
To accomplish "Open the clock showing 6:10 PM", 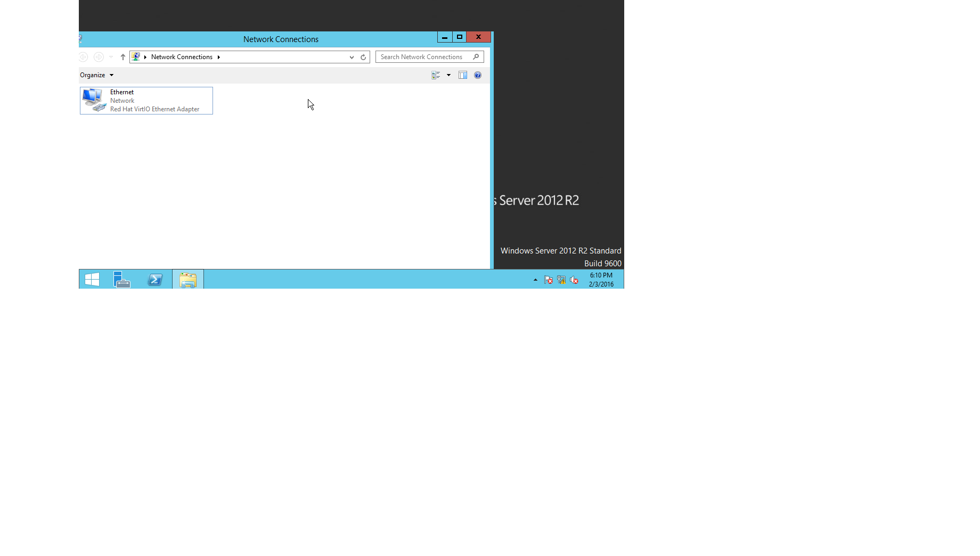I will click(x=601, y=280).
